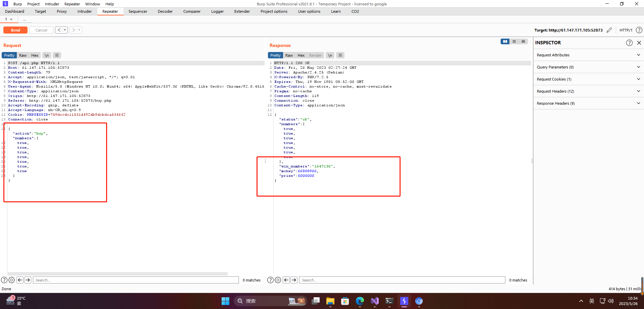Switch to the Proxy tab
The image size is (644, 309).
pyautogui.click(x=62, y=11)
